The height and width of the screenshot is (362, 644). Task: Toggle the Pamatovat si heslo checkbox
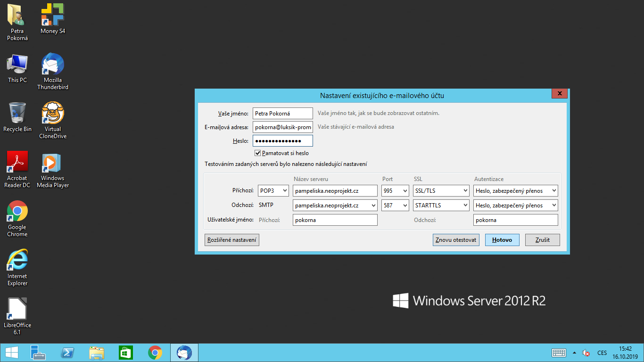tap(258, 153)
